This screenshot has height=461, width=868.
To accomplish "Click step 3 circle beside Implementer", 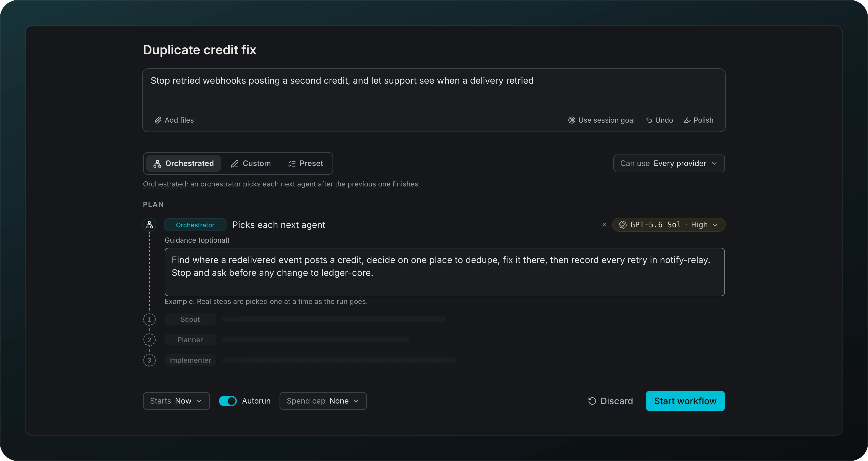I will point(149,360).
